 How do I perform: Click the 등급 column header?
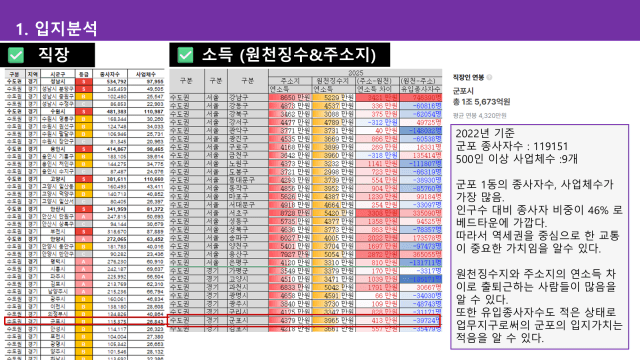pos(84,74)
